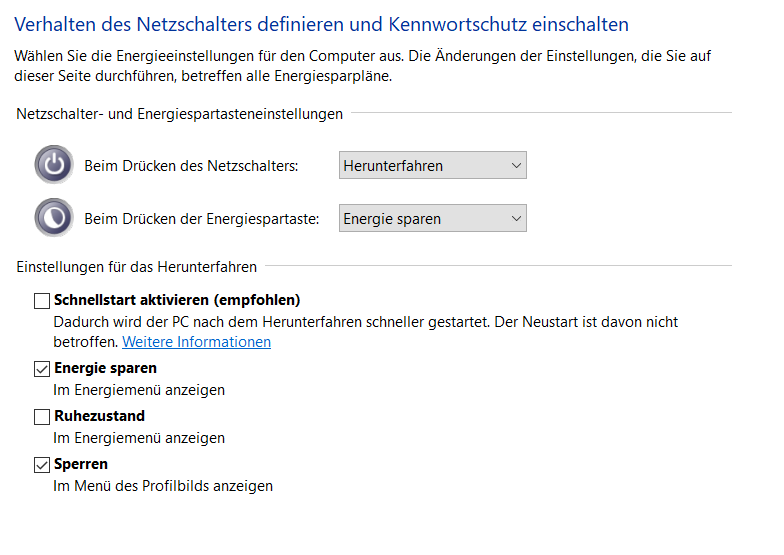Click the sleep button moon icon

[x=53, y=218]
